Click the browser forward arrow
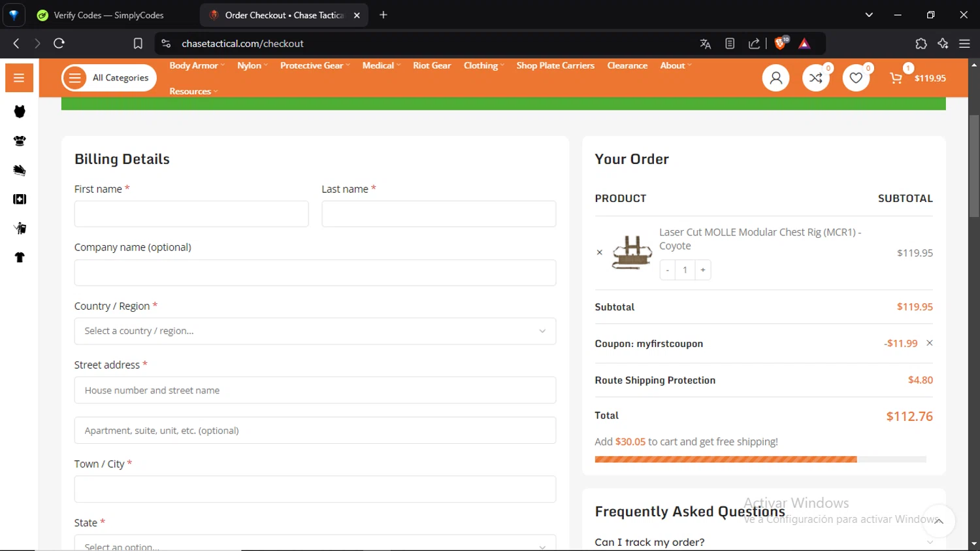 pos(37,44)
